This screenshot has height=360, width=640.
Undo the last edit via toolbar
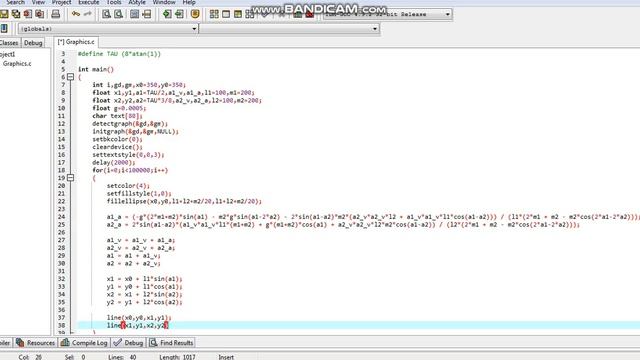pos(76,14)
